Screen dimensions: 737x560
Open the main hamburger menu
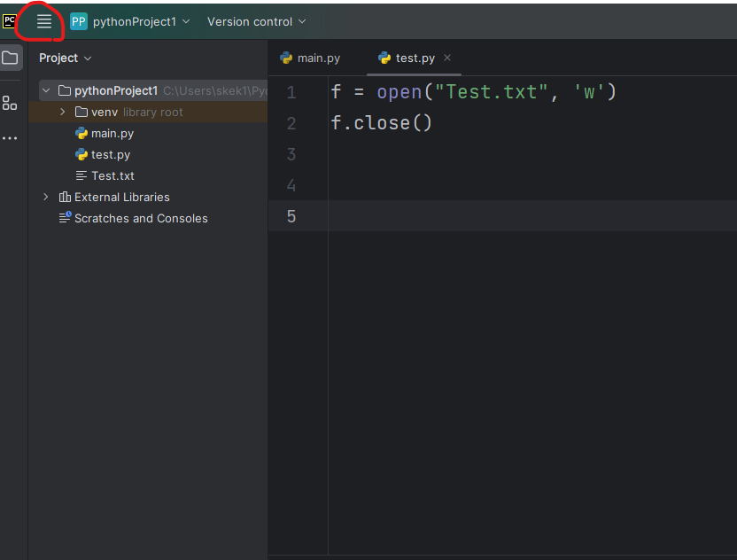pyautogui.click(x=44, y=21)
